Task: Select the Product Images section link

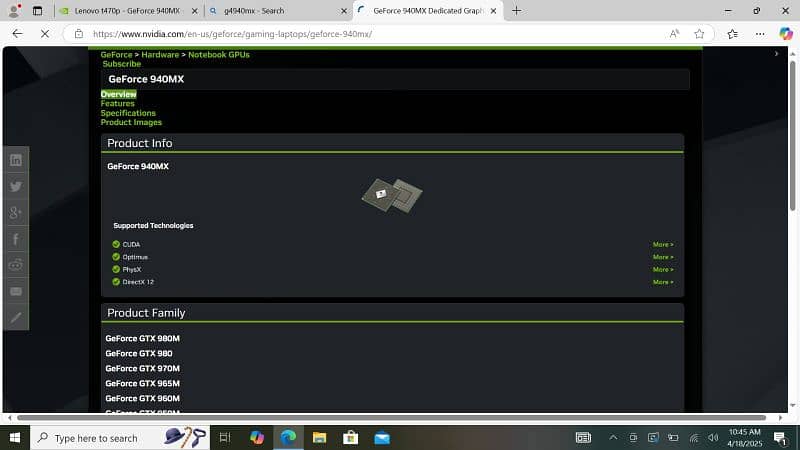Action: [131, 122]
